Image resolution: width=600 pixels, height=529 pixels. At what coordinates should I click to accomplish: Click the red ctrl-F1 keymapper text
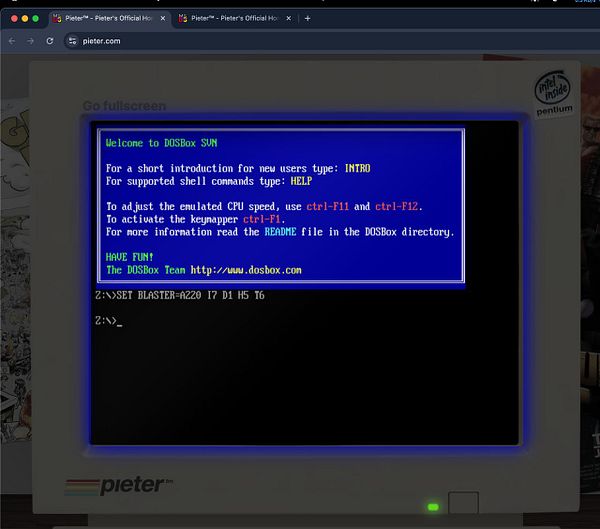click(262, 219)
